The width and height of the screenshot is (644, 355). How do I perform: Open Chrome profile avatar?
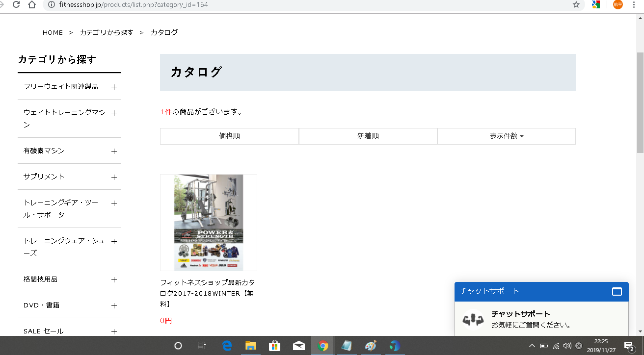[x=617, y=4]
